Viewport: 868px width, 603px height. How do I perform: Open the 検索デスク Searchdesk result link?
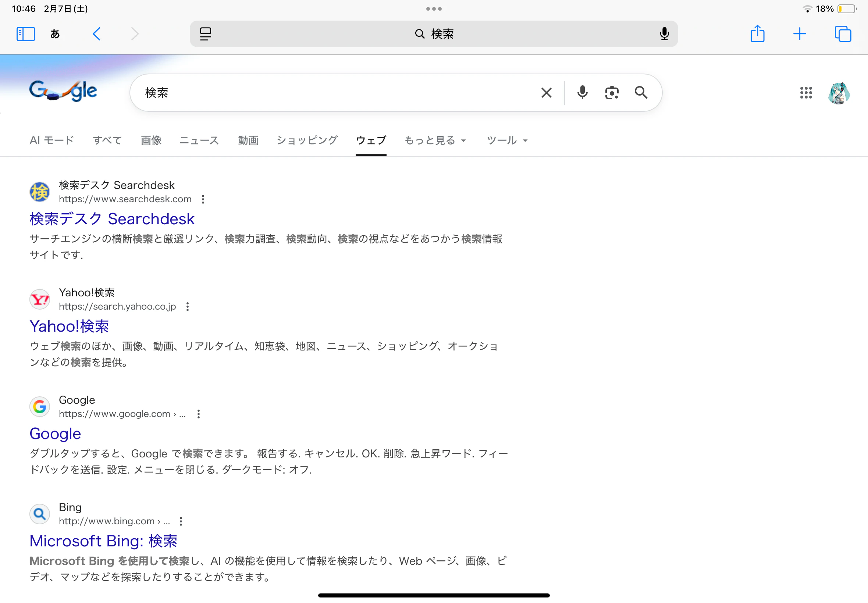click(112, 219)
